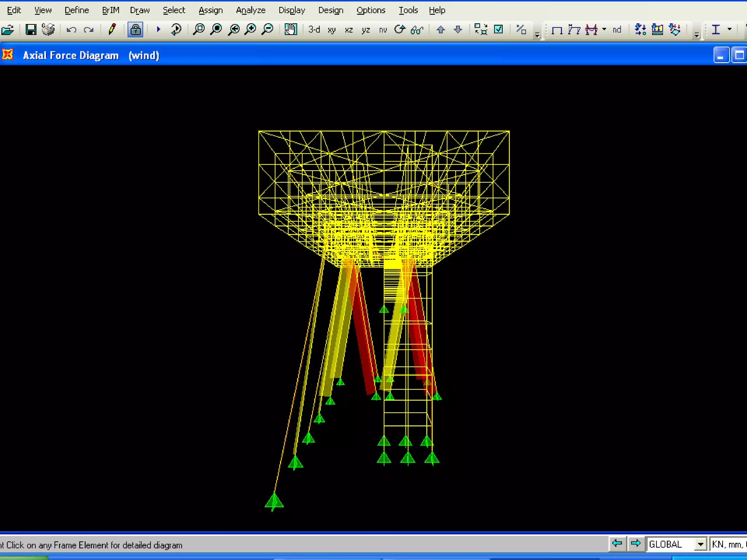
Task: Click the Run Analysis play arrow
Action: coord(158,30)
